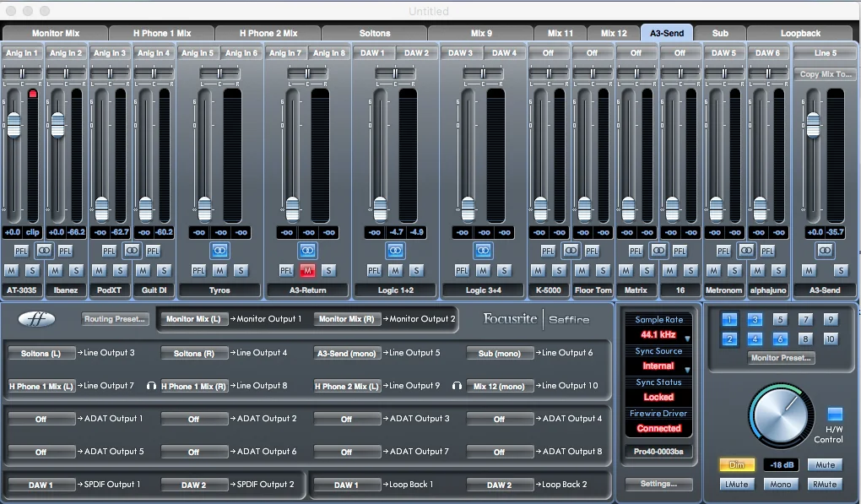Solo the Ibanez channel
This screenshot has width=861, height=504.
pos(76,270)
